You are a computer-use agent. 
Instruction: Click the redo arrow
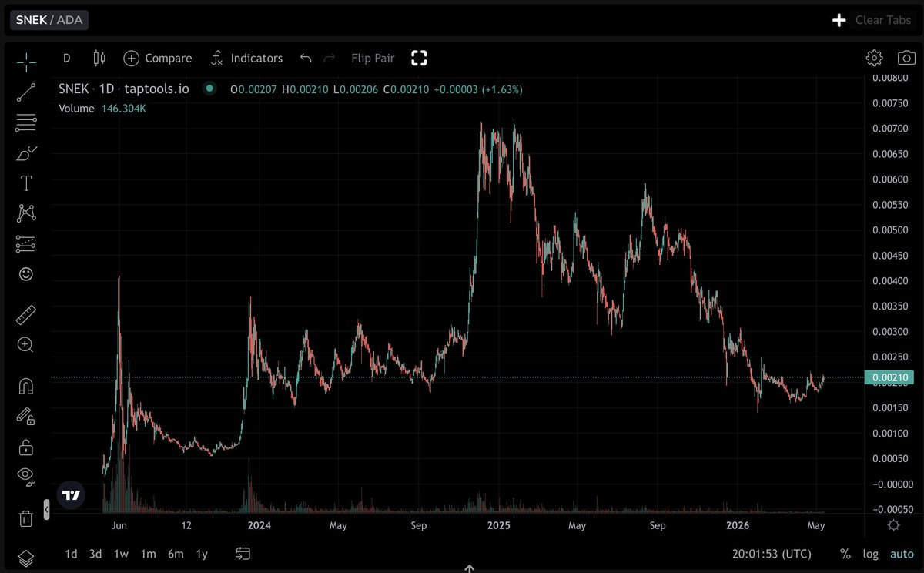point(330,58)
